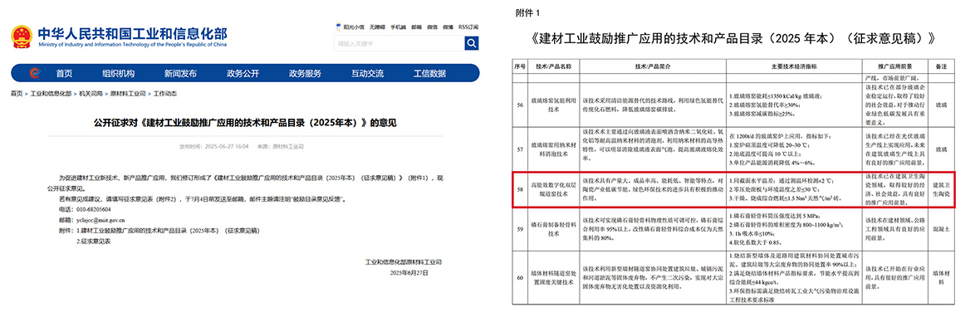Open the 政务服务 menu item
This screenshot has width=980, height=322.
tap(305, 73)
